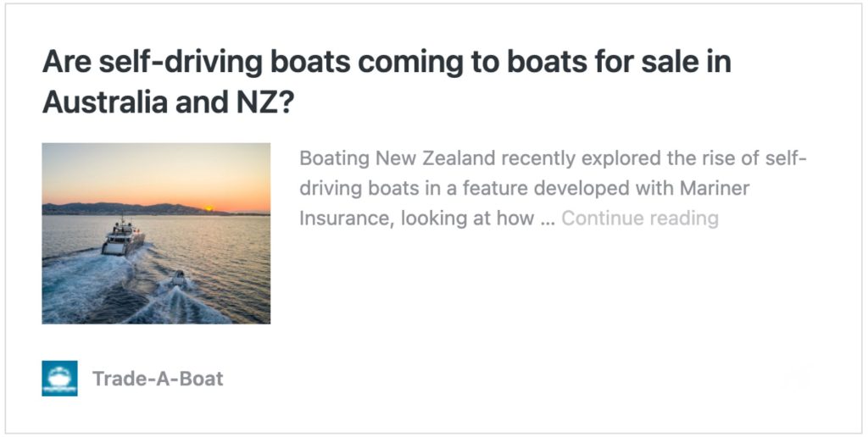Click the article excerpt about Boating New Zealand
The height and width of the screenshot is (437, 868).
click(551, 188)
